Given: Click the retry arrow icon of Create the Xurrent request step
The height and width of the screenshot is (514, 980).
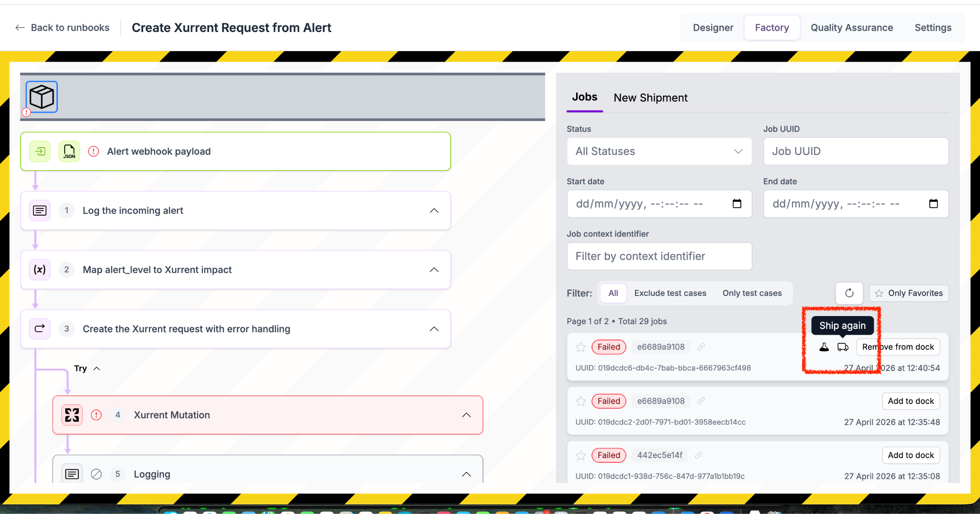Looking at the screenshot, I should click(x=40, y=329).
